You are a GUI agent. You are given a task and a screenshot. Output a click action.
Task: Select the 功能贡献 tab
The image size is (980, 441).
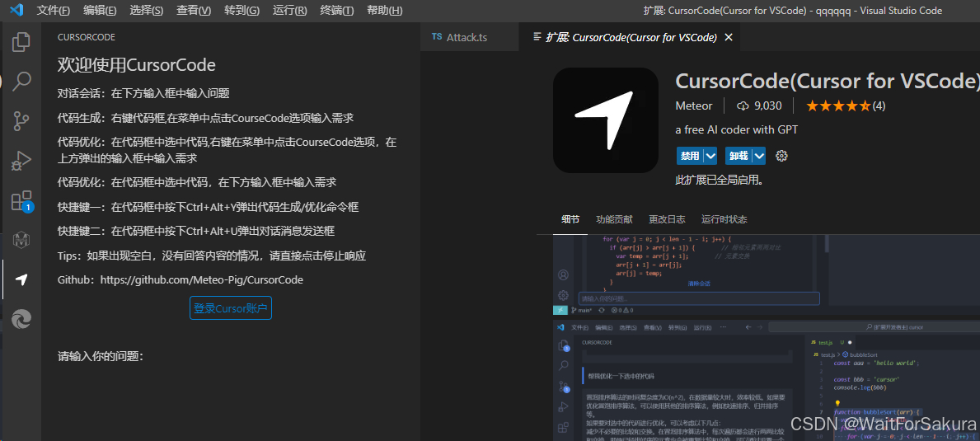click(x=614, y=219)
